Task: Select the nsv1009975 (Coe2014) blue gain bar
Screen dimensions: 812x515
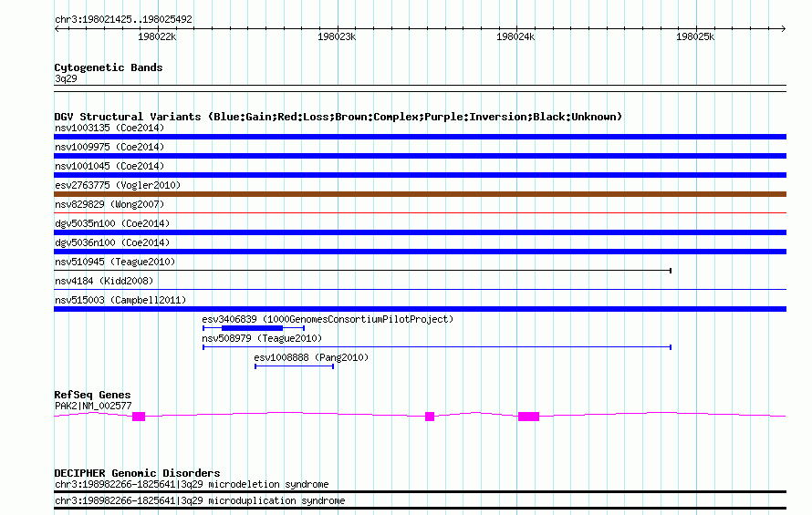Action: (420, 156)
